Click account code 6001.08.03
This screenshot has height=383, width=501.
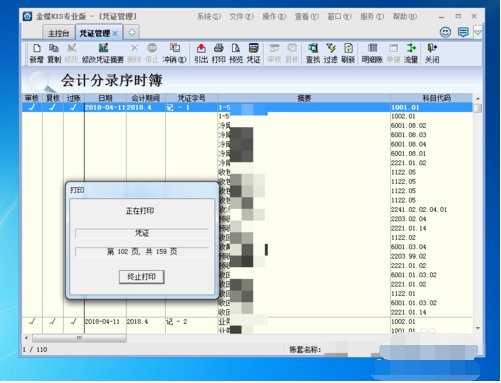(408, 135)
